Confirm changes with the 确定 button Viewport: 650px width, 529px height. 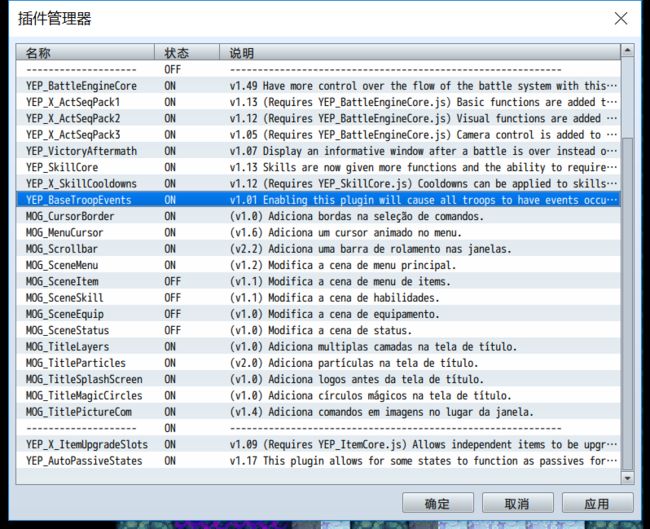click(x=438, y=503)
